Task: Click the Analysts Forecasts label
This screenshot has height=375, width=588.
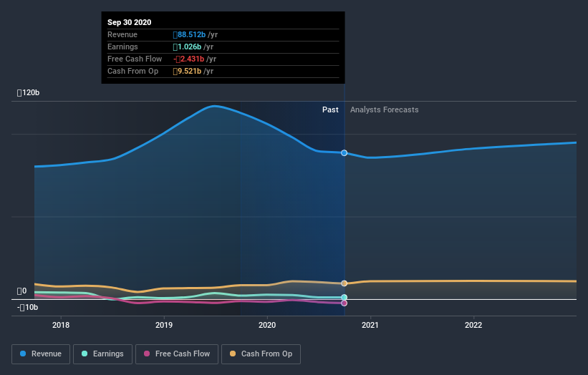Action: click(x=385, y=109)
